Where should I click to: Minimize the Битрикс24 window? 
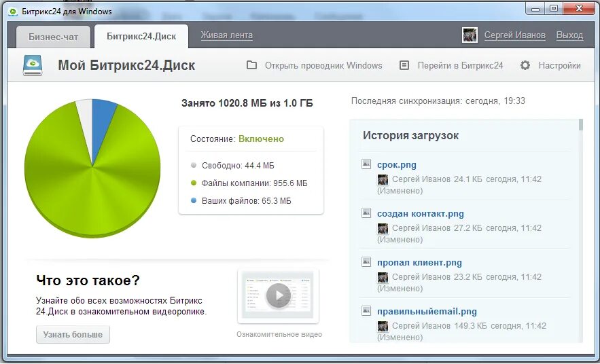(x=535, y=9)
